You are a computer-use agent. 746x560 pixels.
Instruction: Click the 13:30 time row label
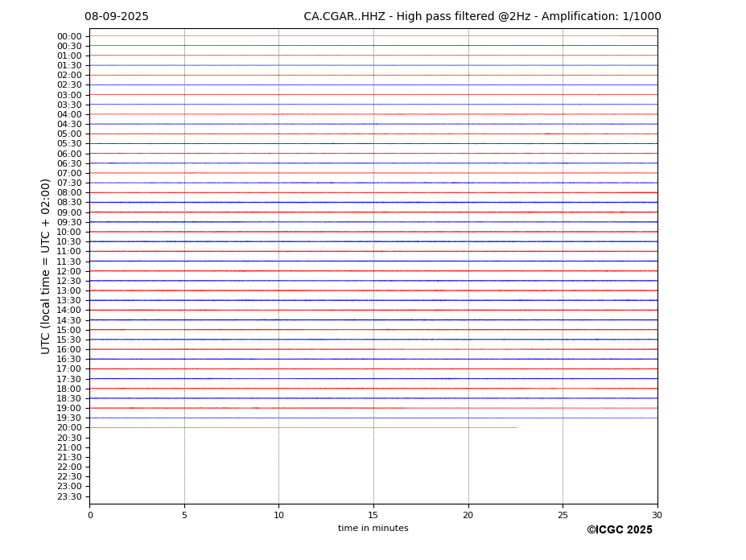pos(69,301)
